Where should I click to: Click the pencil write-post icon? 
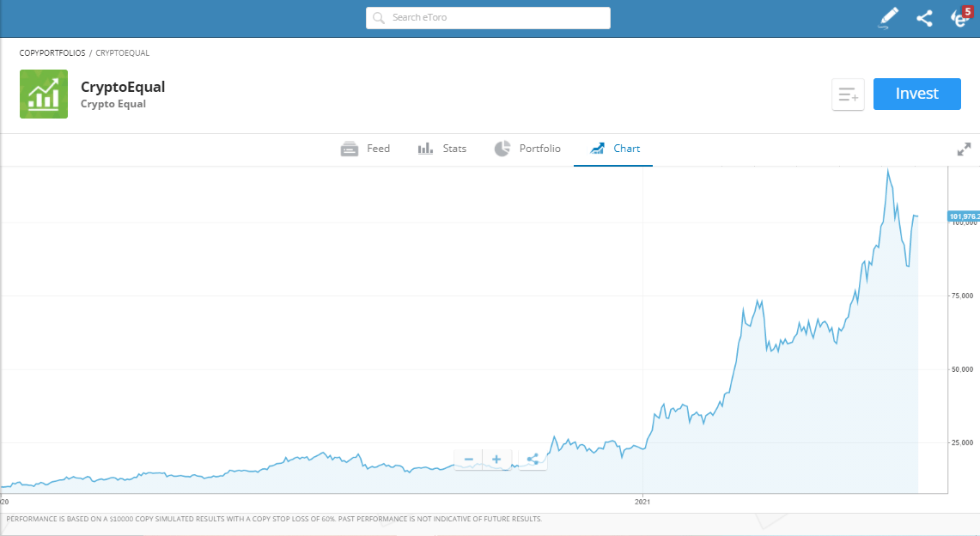point(889,18)
